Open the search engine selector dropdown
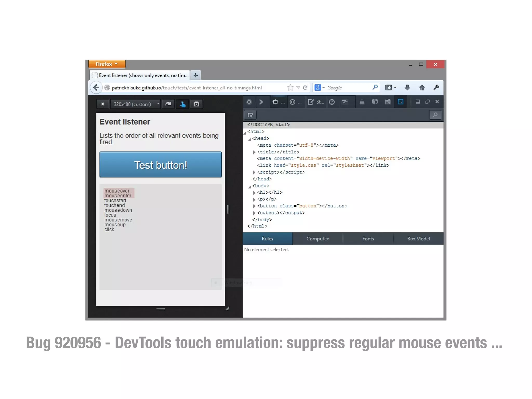The image size is (532, 399). (320, 88)
